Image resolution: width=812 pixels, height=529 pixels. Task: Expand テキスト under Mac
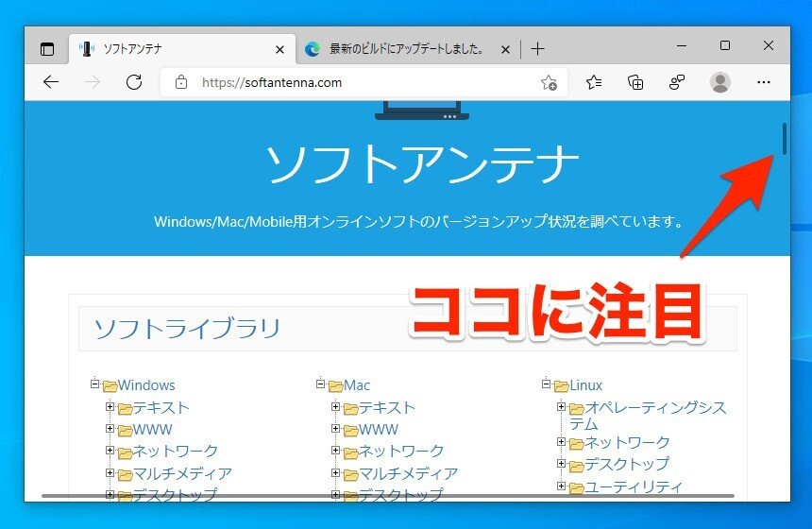[335, 407]
